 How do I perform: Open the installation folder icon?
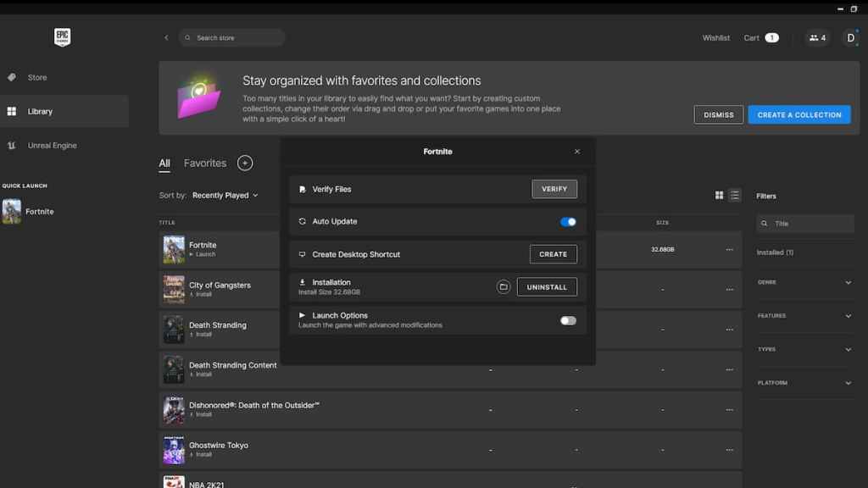click(503, 286)
